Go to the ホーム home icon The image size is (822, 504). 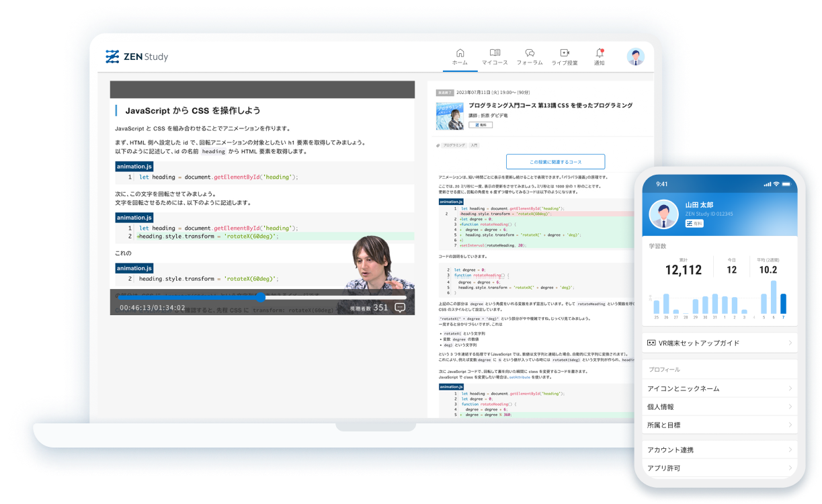tap(460, 53)
